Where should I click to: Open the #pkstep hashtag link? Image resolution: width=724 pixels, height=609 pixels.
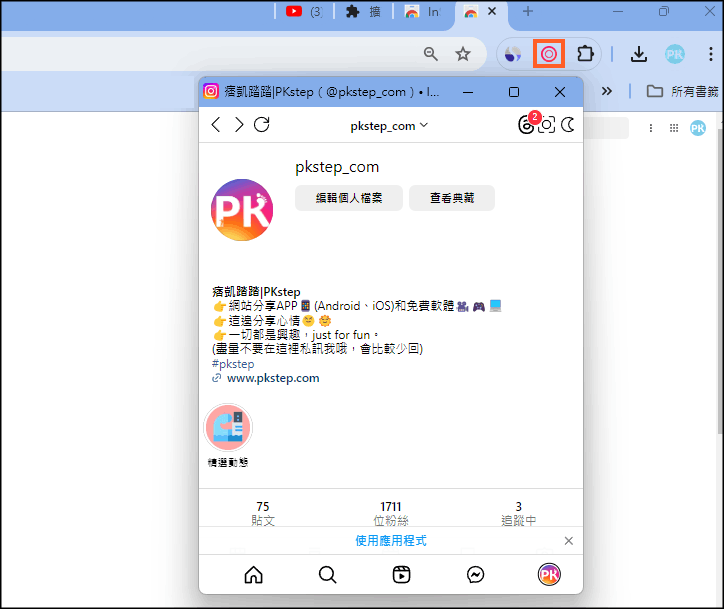tap(233, 364)
